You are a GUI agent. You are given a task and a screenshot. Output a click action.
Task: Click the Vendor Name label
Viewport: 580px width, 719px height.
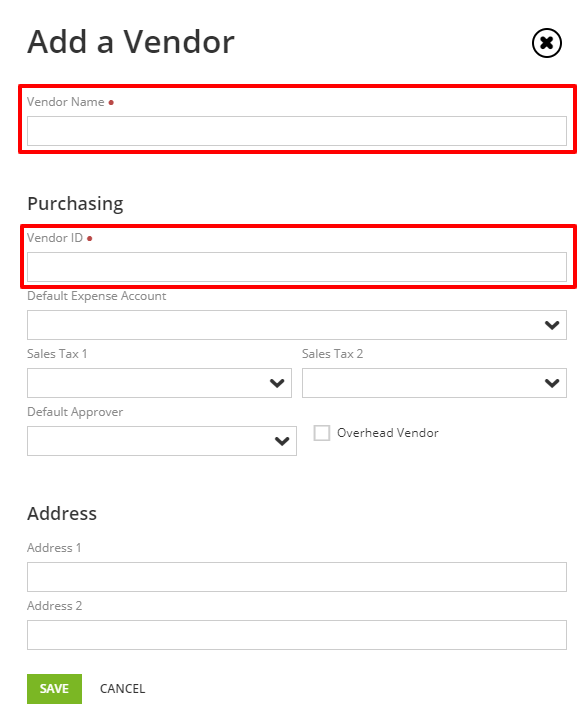[66, 102]
